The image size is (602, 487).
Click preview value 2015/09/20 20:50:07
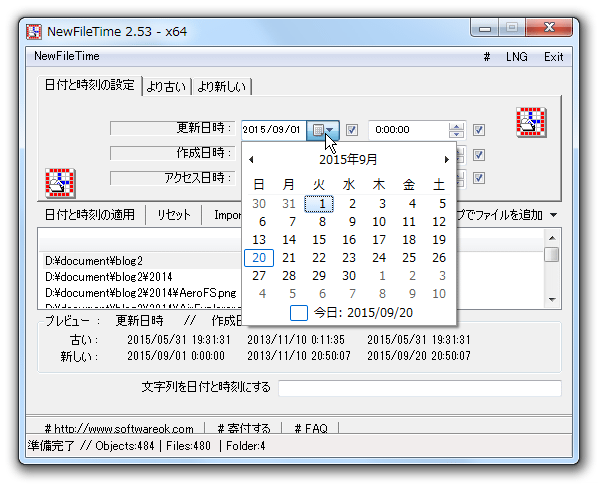(419, 356)
